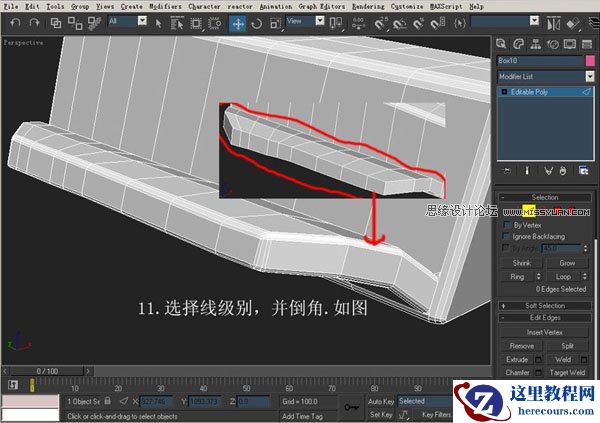
Task: Click the time slider 0/100 handle
Action: coord(47,371)
